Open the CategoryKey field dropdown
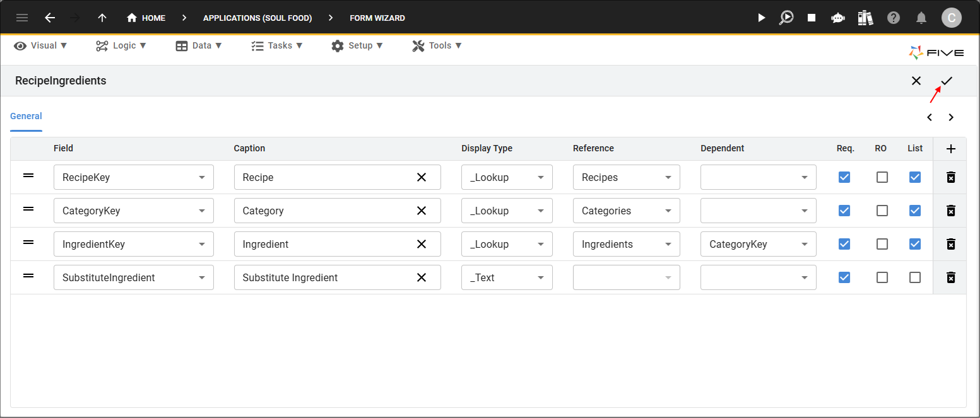The image size is (980, 418). 134,211
